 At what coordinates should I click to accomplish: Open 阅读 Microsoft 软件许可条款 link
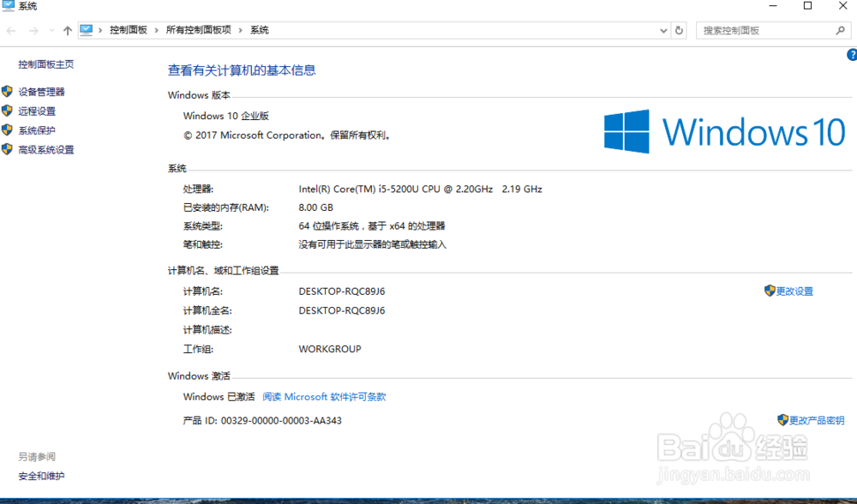tap(324, 397)
